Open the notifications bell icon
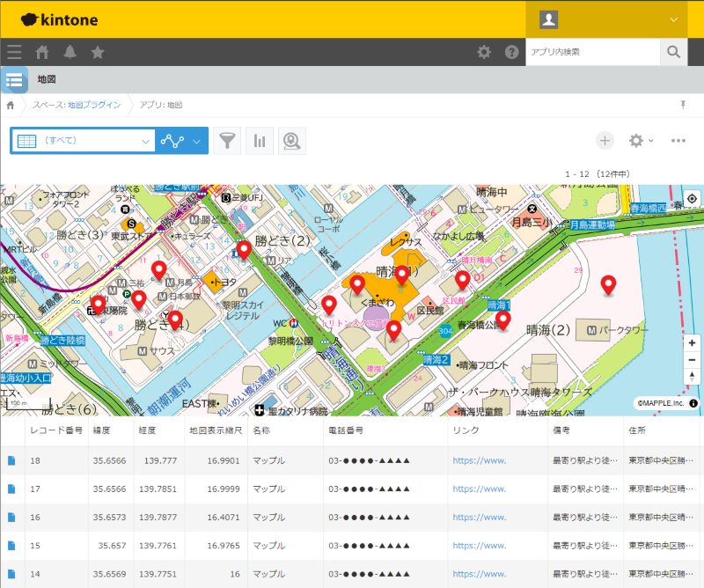The image size is (704, 588). pyautogui.click(x=70, y=53)
